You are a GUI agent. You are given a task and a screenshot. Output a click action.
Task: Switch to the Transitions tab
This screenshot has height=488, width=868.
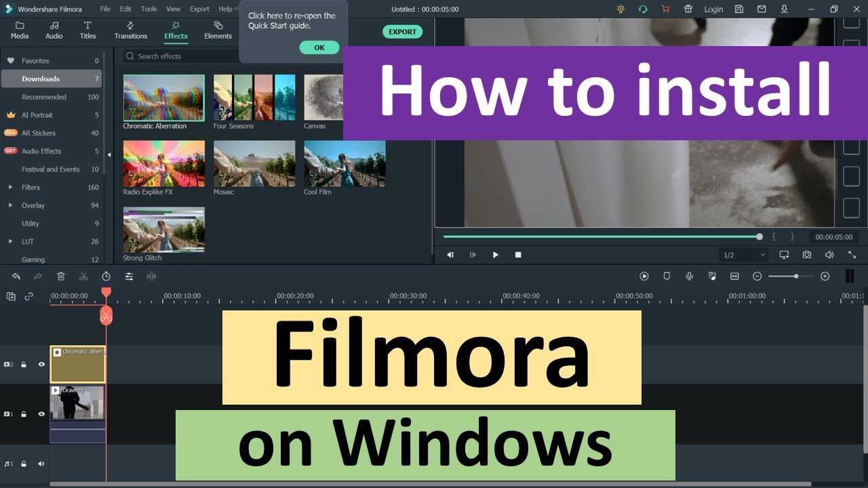[131, 30]
